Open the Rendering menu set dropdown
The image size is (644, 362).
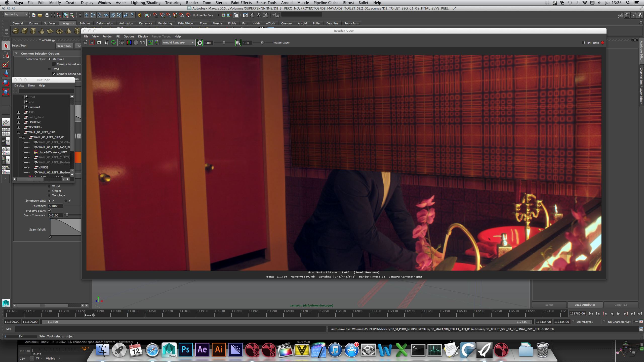click(x=16, y=15)
